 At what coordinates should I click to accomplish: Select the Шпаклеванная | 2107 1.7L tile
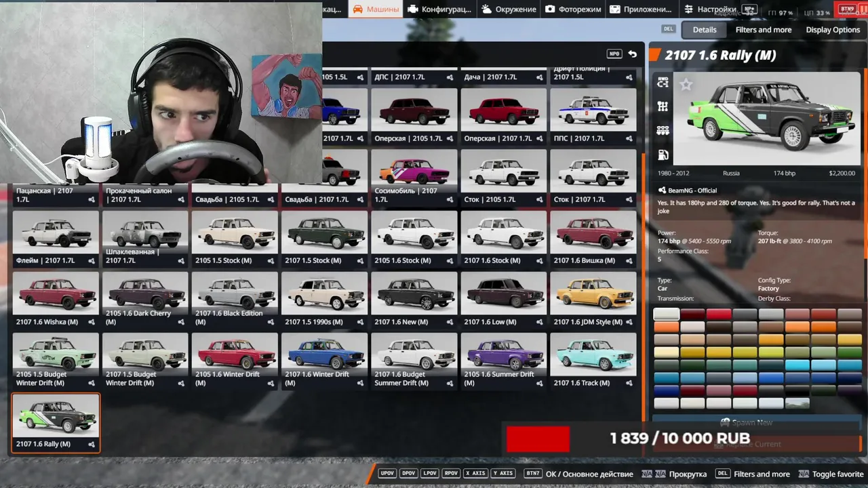coord(145,239)
